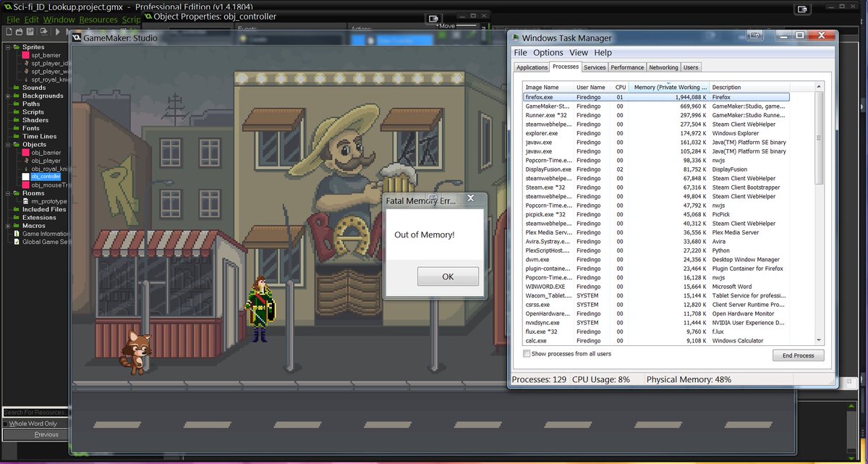The width and height of the screenshot is (868, 464).
Task: Click the DisplayFusion icon at top-right corner
Action: (x=802, y=10)
